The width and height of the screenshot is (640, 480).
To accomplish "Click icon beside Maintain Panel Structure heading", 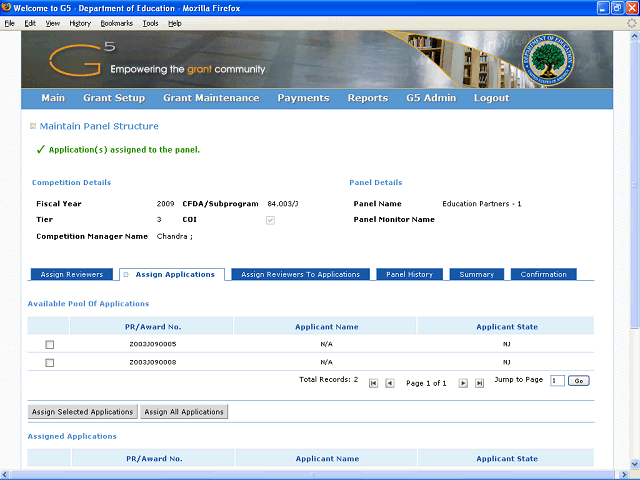I will pyautogui.click(x=33, y=126).
